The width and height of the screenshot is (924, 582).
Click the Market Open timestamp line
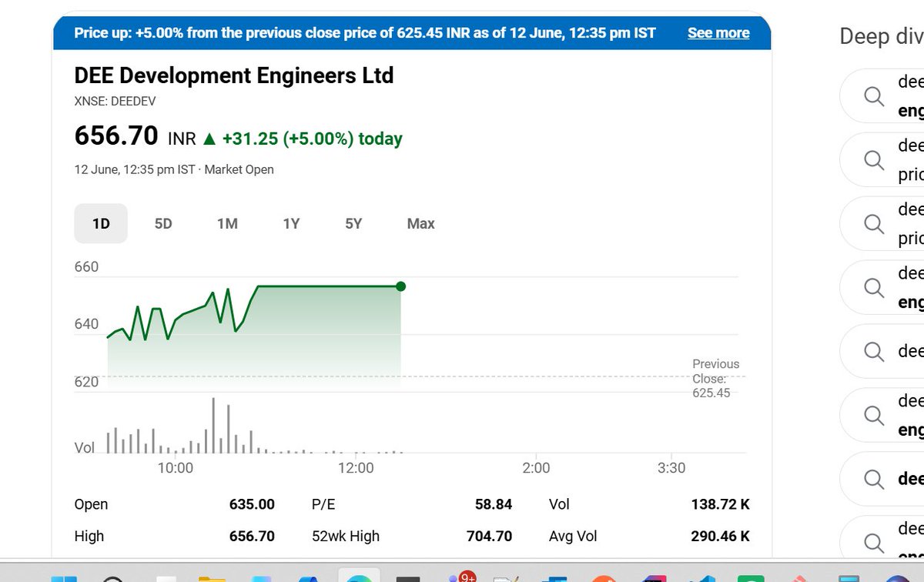click(x=174, y=169)
